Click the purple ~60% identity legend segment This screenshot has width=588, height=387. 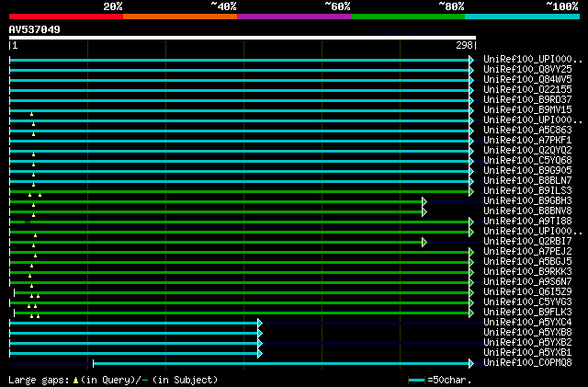click(294, 17)
